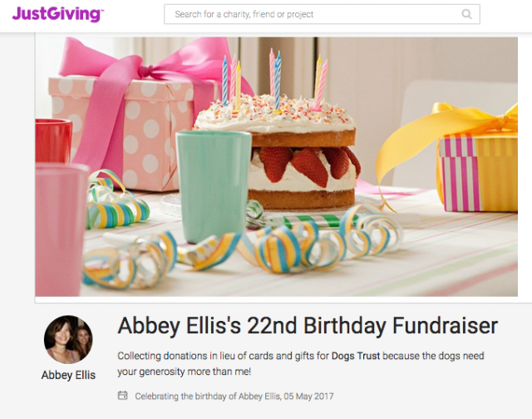Click the tall pink cup in banner
The height and width of the screenshot is (419, 532).
click(61, 229)
